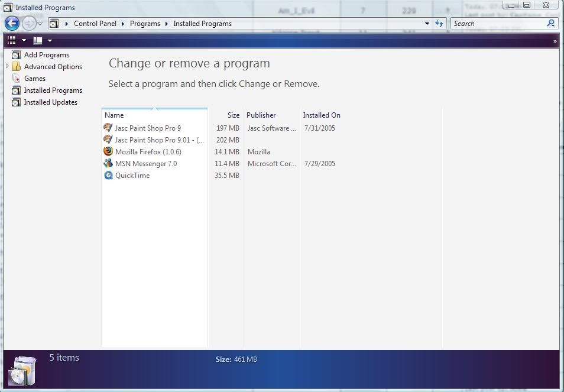Viewport: 564px width, 392px height.
Task: Go to Control Panel breadcrumb
Action: tap(95, 24)
